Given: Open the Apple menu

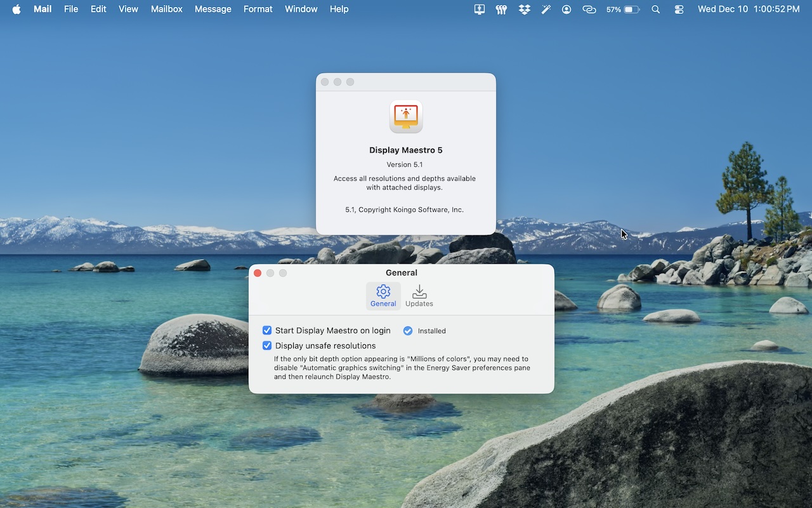Looking at the screenshot, I should [16, 10].
